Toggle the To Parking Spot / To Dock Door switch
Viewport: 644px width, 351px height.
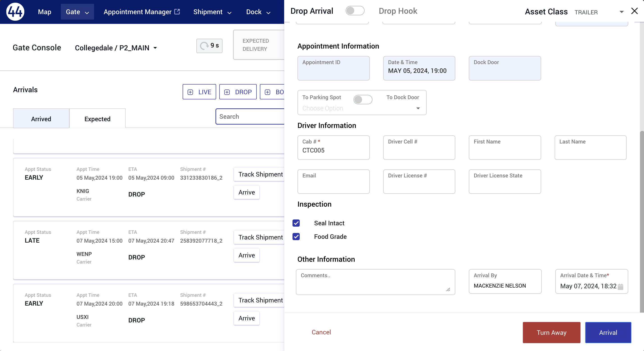click(x=363, y=99)
